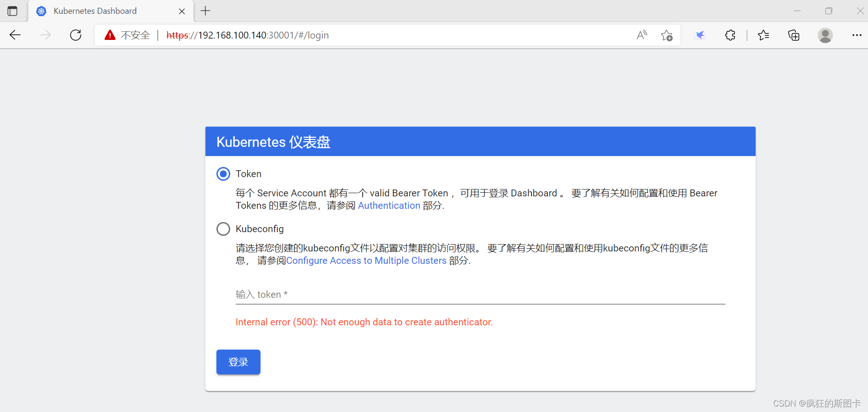Click the Internal error (500) message
Viewport: 868px width, 412px height.
[x=364, y=322]
